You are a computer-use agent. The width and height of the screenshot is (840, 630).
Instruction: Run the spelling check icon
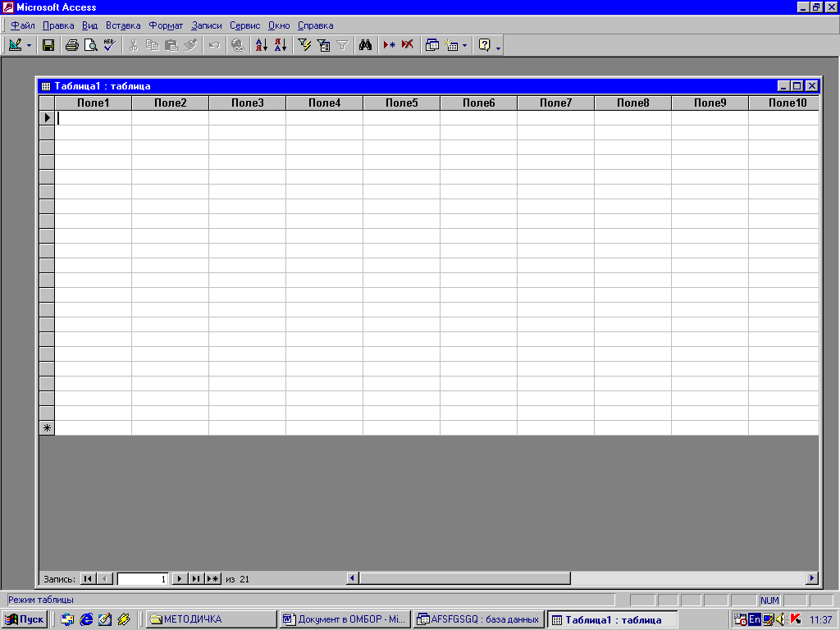110,45
